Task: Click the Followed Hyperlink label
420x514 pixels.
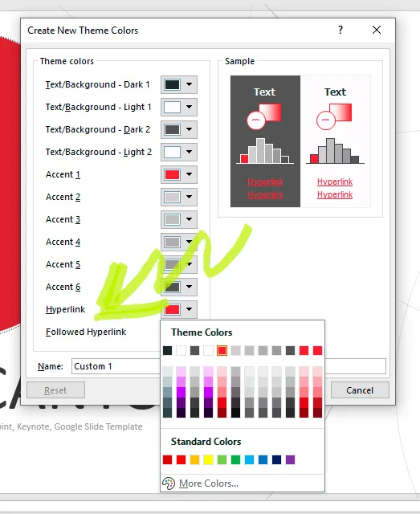Action: (x=86, y=332)
